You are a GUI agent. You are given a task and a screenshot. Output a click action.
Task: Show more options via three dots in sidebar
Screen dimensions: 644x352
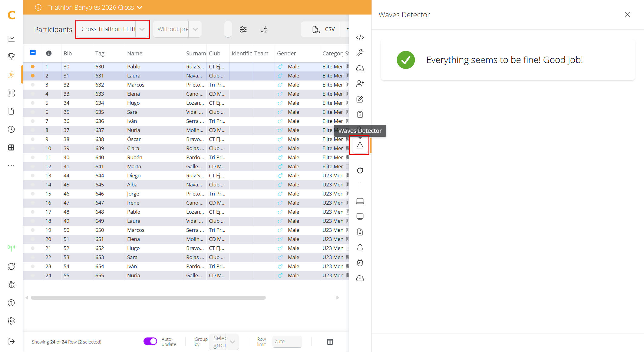11,166
